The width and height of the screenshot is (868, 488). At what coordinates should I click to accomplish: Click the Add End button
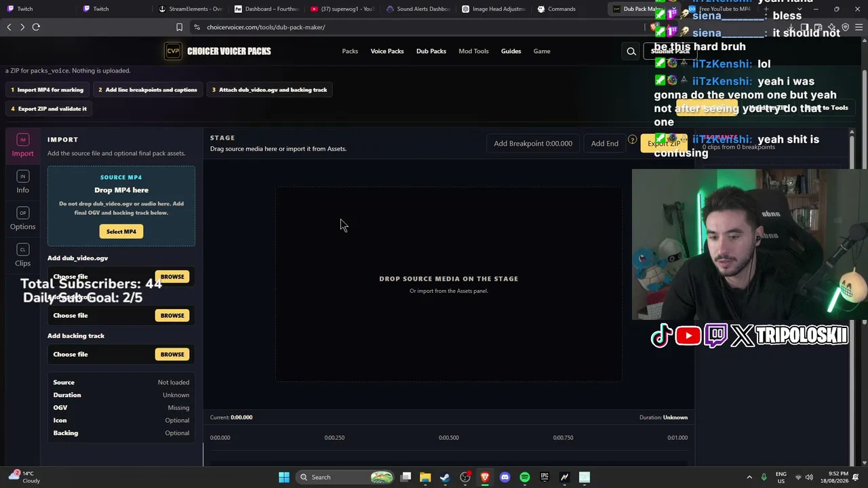click(x=605, y=143)
